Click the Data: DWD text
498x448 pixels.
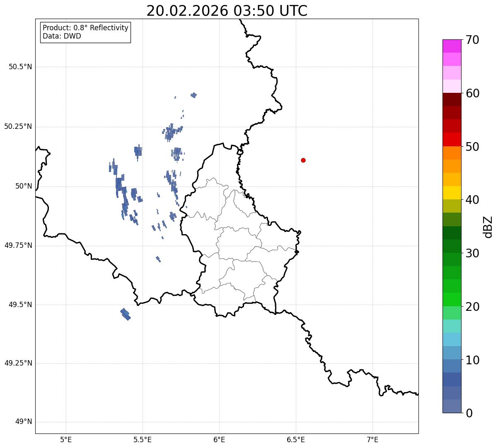pos(62,36)
